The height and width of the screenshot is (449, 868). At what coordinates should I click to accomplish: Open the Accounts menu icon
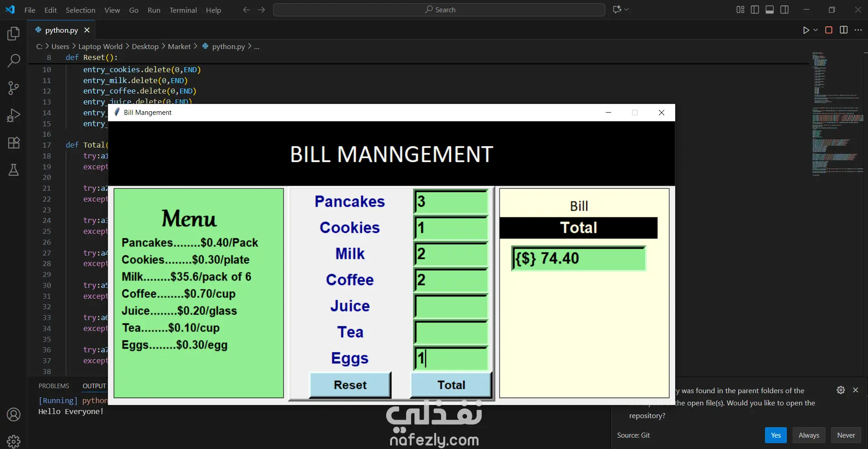(x=14, y=414)
